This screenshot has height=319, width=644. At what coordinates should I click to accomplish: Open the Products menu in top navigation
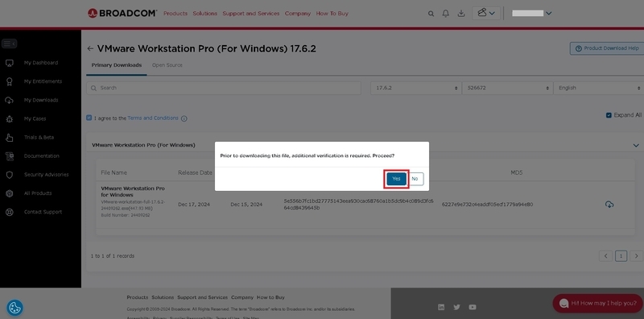tap(175, 14)
